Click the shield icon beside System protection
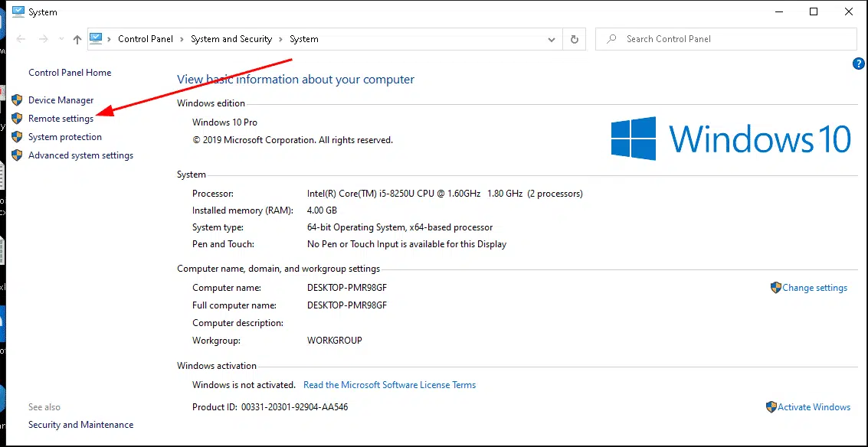This screenshot has width=868, height=447. [17, 137]
